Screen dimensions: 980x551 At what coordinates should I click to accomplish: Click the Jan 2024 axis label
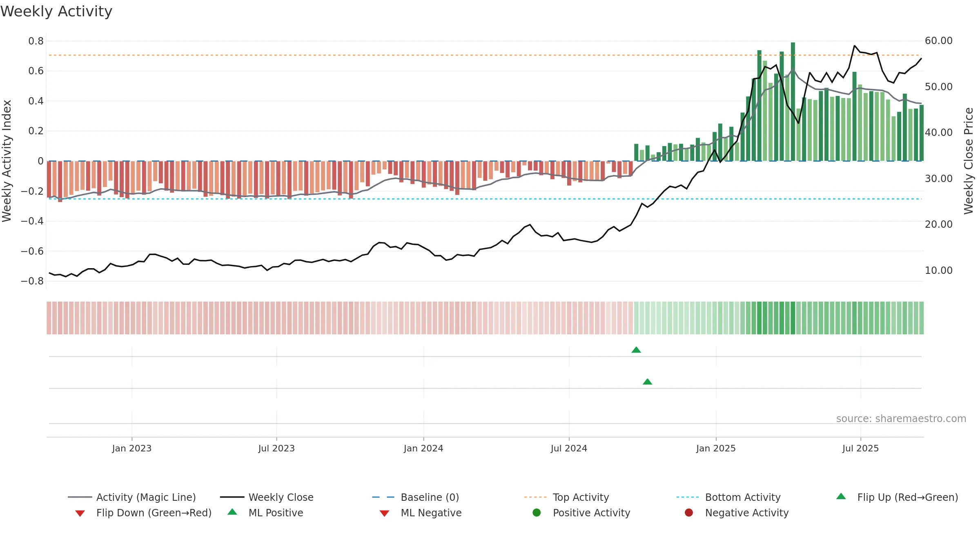click(423, 448)
